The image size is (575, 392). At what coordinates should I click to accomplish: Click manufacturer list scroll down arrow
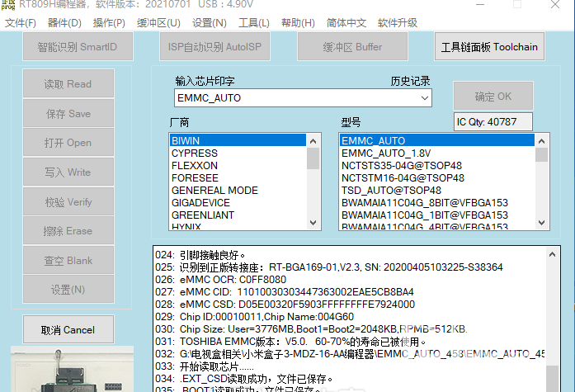(x=313, y=222)
